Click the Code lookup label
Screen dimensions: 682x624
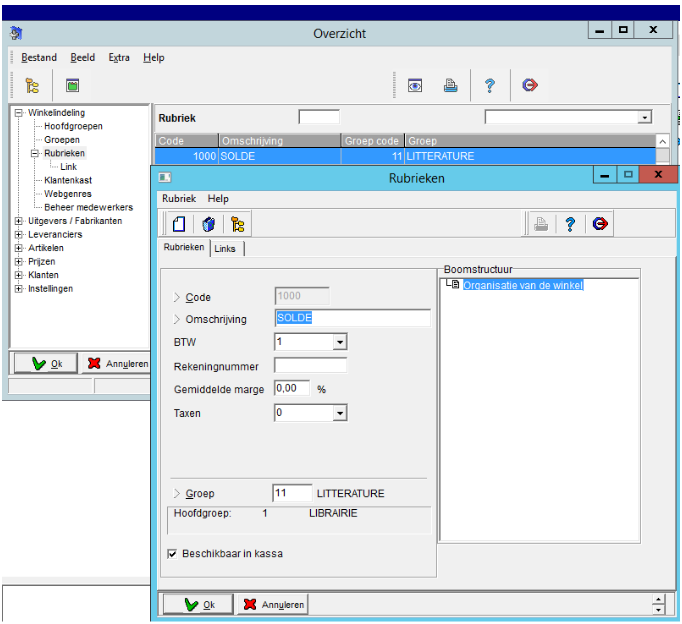(x=198, y=297)
